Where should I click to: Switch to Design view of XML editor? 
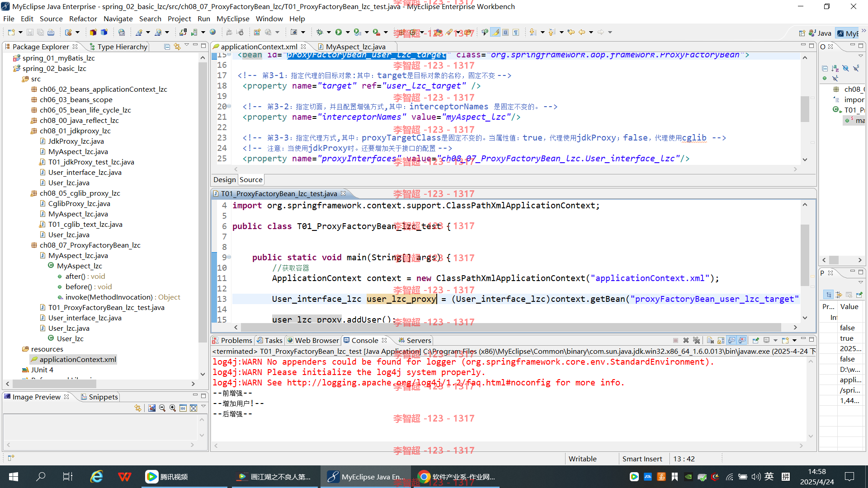pos(225,179)
